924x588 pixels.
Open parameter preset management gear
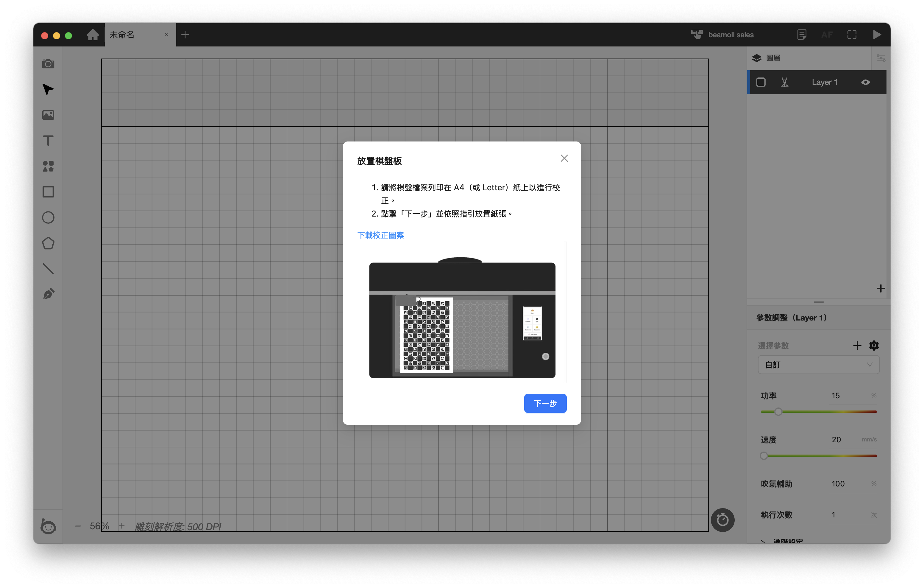coord(874,346)
